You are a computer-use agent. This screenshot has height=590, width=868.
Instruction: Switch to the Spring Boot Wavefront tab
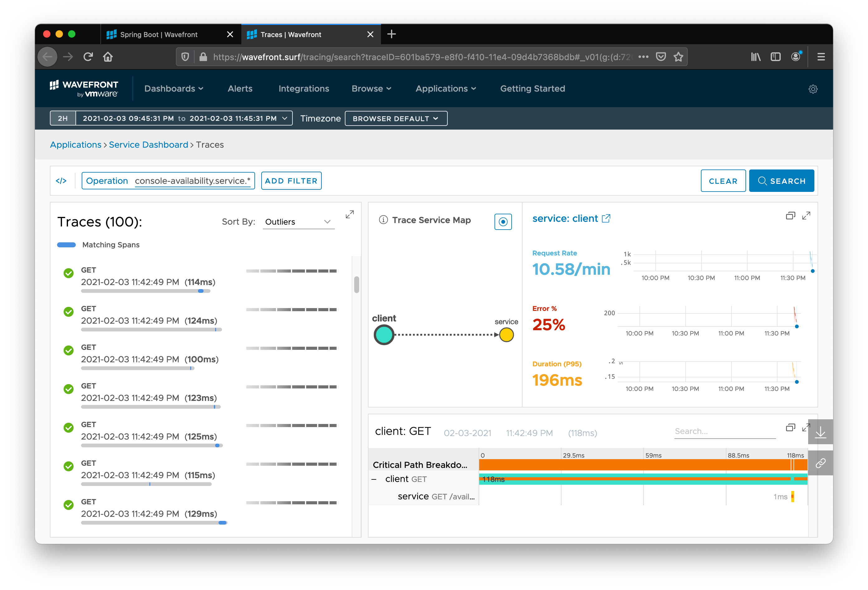tap(159, 35)
